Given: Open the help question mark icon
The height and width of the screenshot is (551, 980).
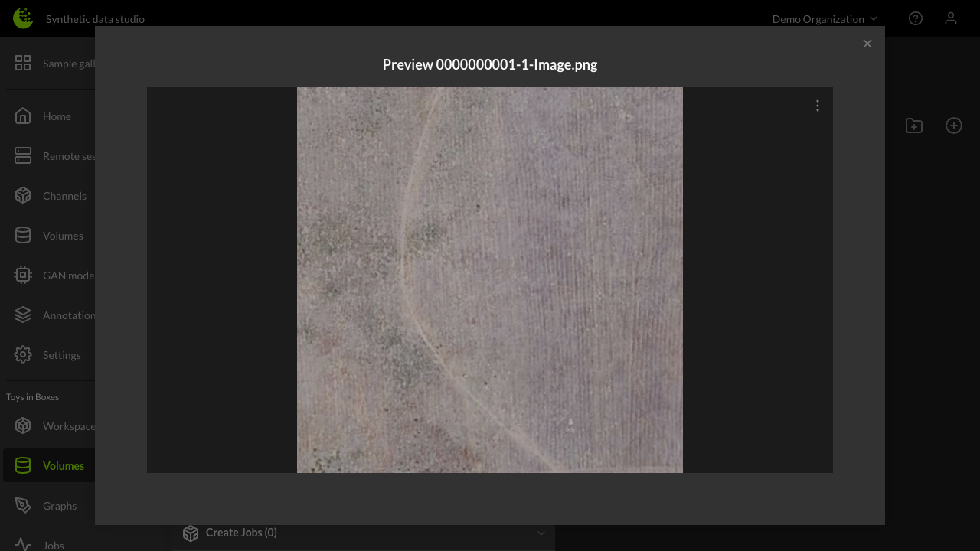Looking at the screenshot, I should [x=916, y=18].
